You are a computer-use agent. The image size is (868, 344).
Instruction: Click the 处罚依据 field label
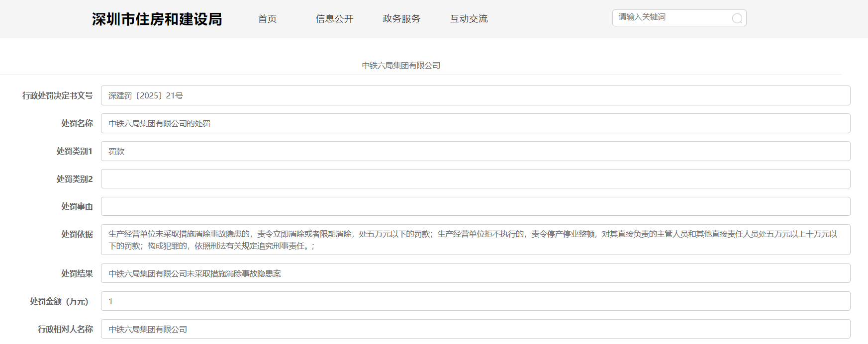pyautogui.click(x=77, y=234)
